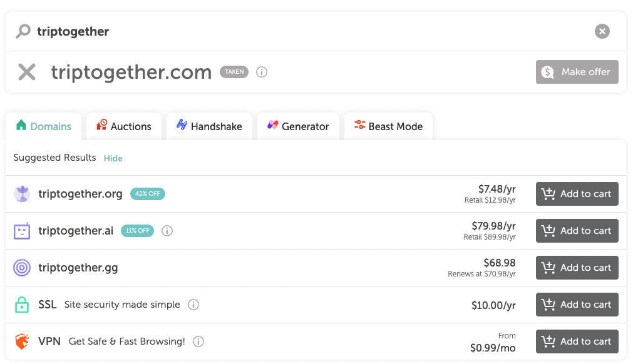Screen dimensions: 633x364
Task: Click the green SSL padlock icon
Action: [x=22, y=305]
